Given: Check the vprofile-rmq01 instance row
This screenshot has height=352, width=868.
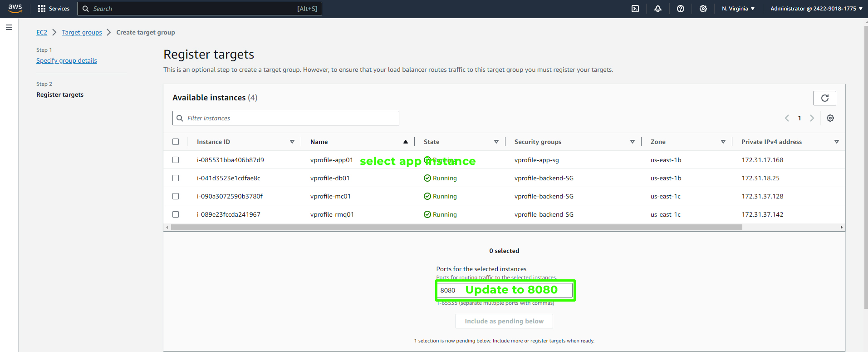Looking at the screenshot, I should click(176, 214).
